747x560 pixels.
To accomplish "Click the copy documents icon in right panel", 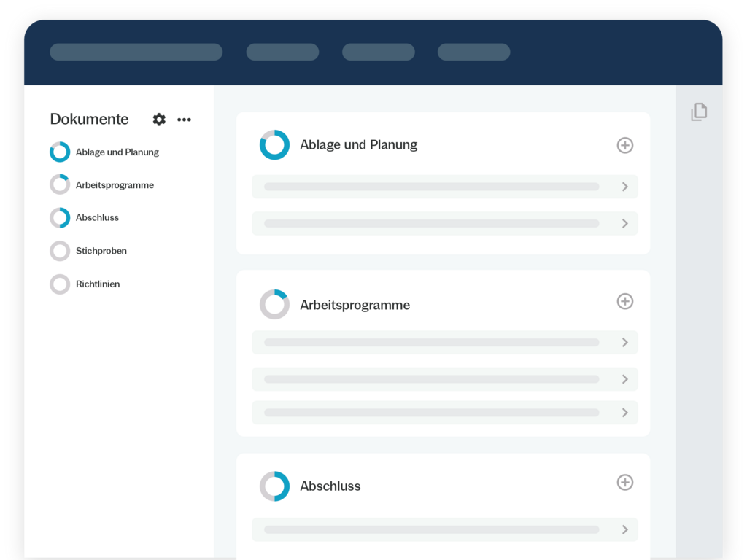I will tap(699, 112).
